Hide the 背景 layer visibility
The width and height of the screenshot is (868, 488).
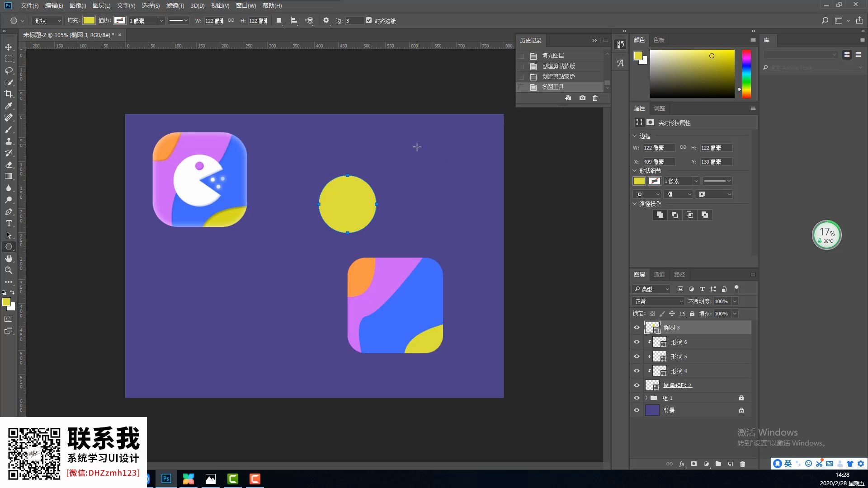(x=637, y=410)
